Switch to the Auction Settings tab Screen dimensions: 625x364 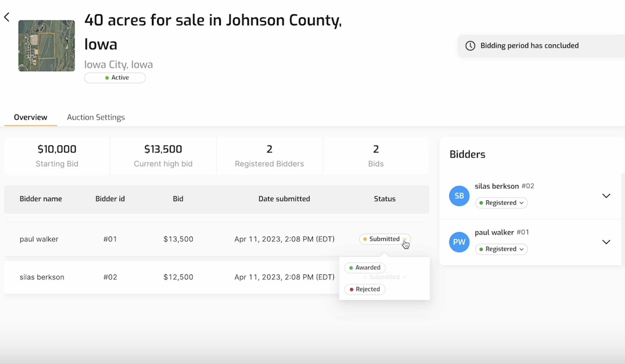96,117
